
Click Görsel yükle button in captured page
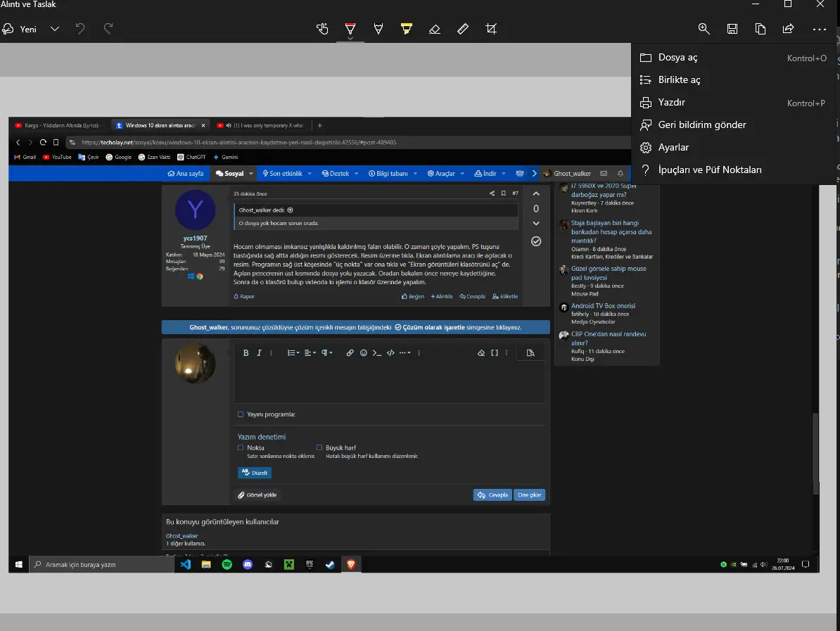coord(257,495)
